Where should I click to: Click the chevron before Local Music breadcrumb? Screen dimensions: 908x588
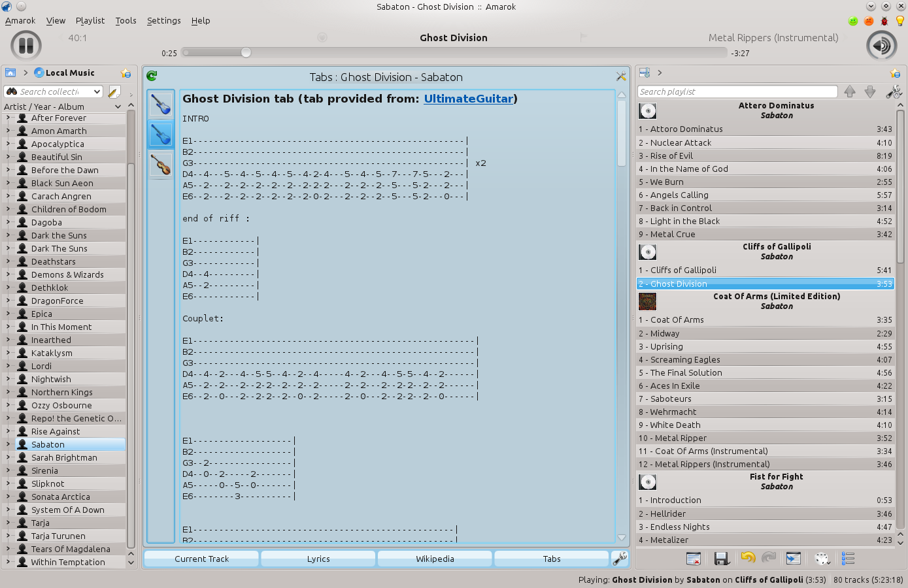click(25, 73)
